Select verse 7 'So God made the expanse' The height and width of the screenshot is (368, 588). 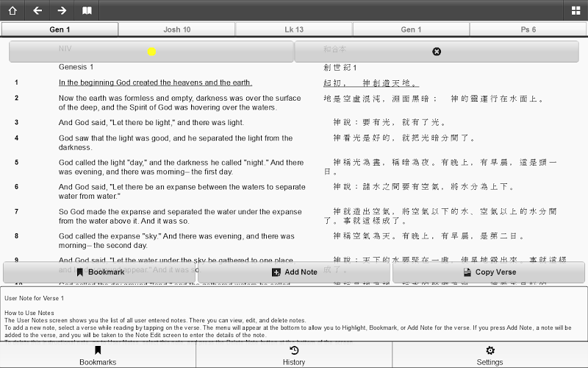pyautogui.click(x=180, y=216)
